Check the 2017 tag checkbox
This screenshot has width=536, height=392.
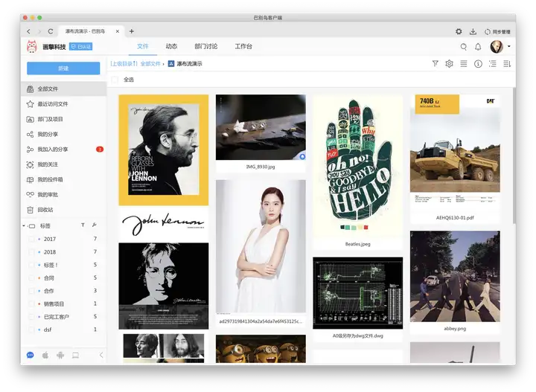pos(31,239)
